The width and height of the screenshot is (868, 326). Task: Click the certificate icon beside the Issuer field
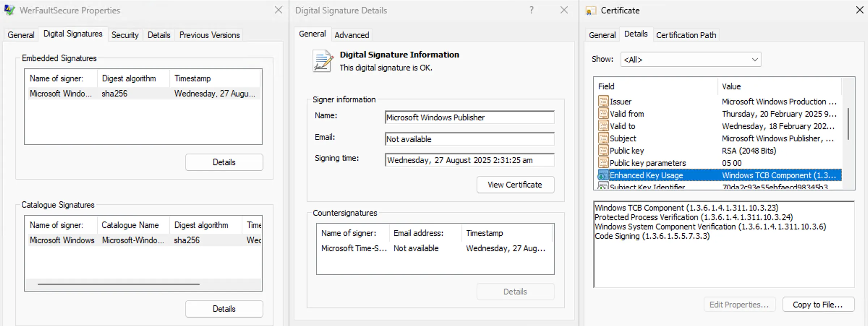603,102
